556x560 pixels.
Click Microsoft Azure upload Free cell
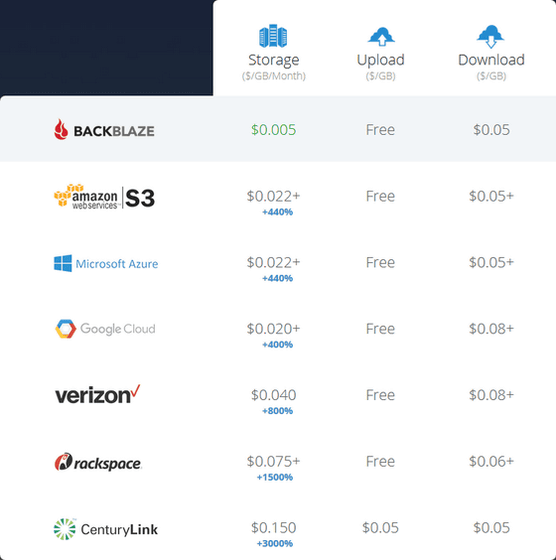[380, 262]
